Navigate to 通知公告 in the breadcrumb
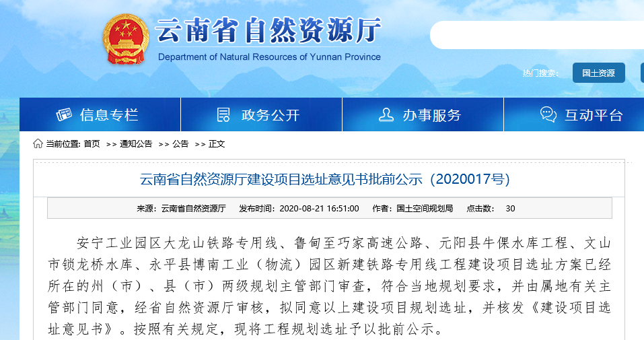644x340 pixels. [136, 144]
